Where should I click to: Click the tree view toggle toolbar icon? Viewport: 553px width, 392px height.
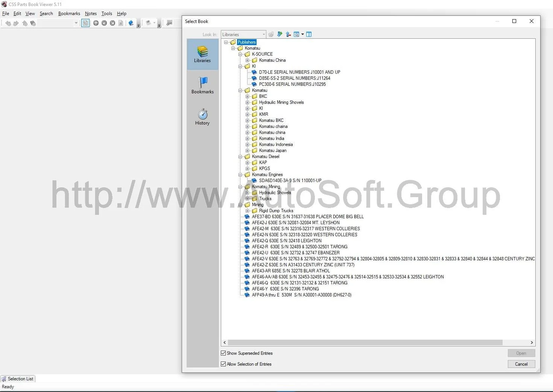click(85, 23)
